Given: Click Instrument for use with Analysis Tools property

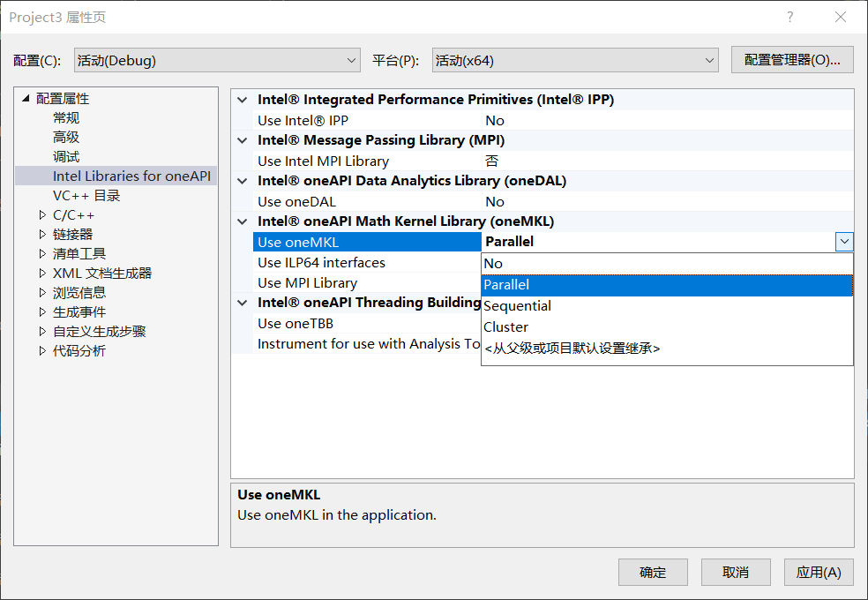Looking at the screenshot, I should 369,344.
